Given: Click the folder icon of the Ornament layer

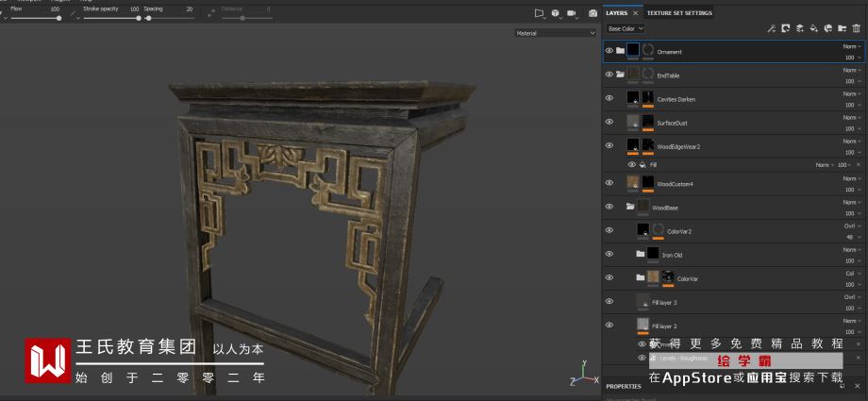Looking at the screenshot, I should tap(620, 51).
